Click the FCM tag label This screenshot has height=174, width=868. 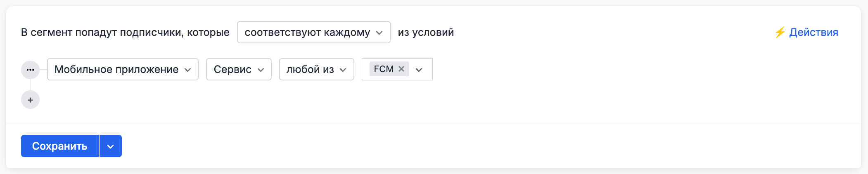point(384,69)
